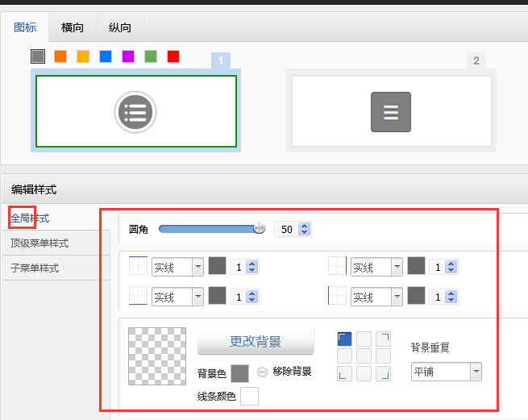Open 顶级菜单样式 in the sidebar
The height and width of the screenshot is (420, 528).
pyautogui.click(x=39, y=243)
